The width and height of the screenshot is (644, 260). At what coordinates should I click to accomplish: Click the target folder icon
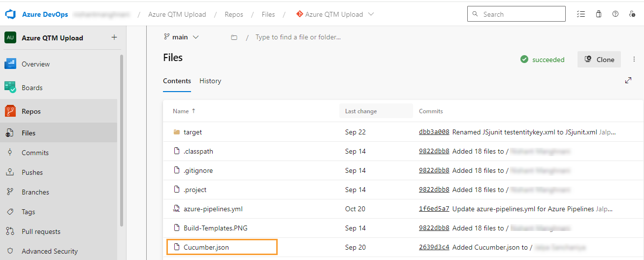177,132
